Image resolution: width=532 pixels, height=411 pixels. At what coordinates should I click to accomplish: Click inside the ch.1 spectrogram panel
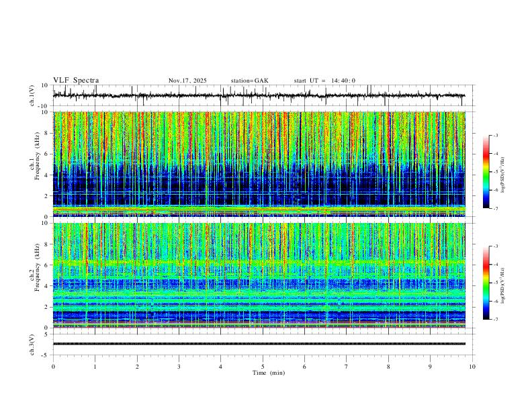[x=259, y=164]
